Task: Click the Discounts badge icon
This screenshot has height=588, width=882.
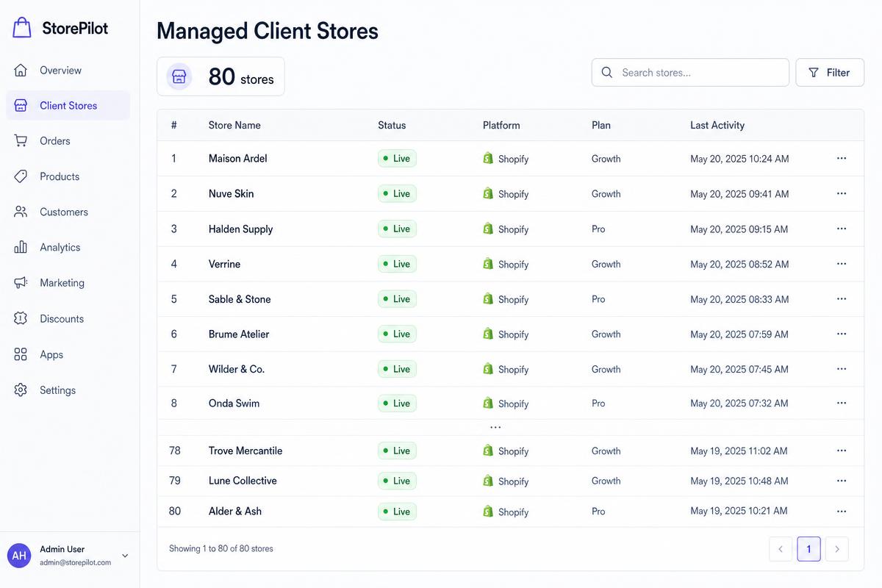Action: click(x=21, y=319)
